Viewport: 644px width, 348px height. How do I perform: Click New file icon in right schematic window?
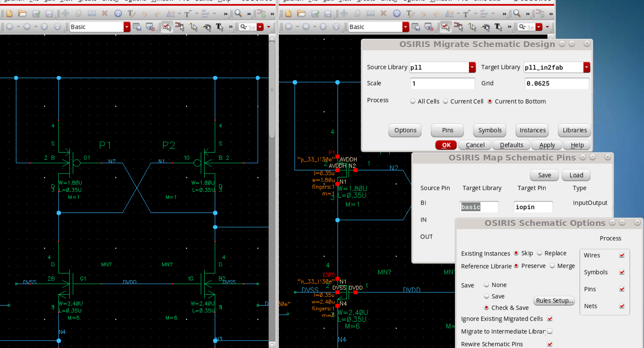coord(288,13)
